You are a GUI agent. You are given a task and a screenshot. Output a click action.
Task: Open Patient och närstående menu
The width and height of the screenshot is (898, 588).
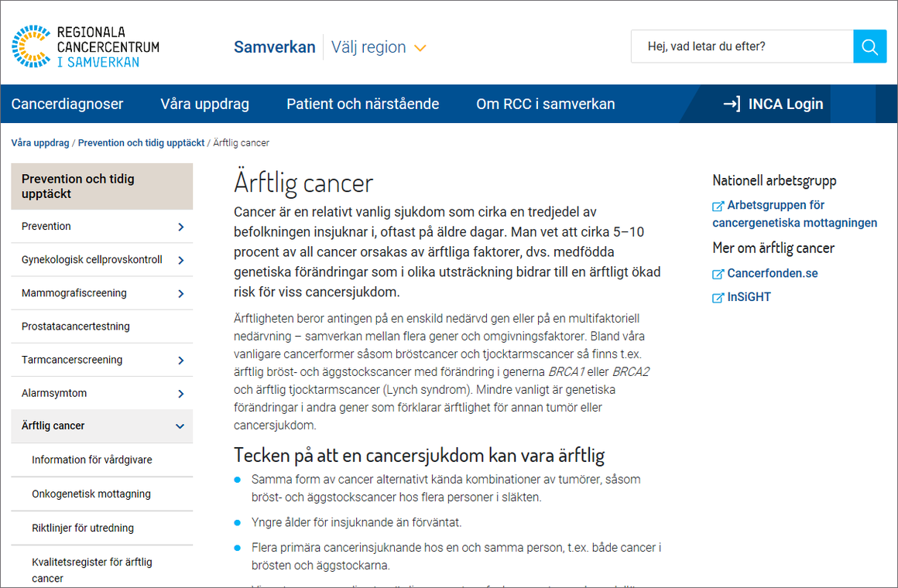coord(362,104)
